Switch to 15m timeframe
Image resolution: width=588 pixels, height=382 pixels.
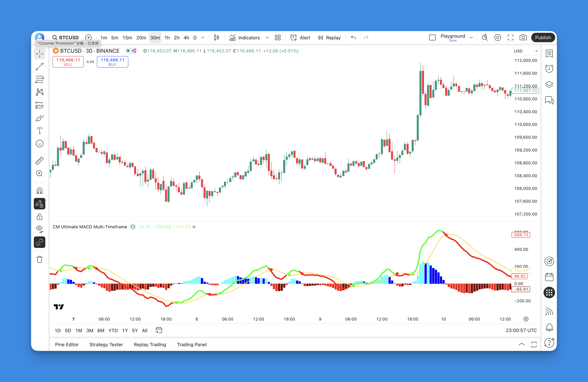127,38
